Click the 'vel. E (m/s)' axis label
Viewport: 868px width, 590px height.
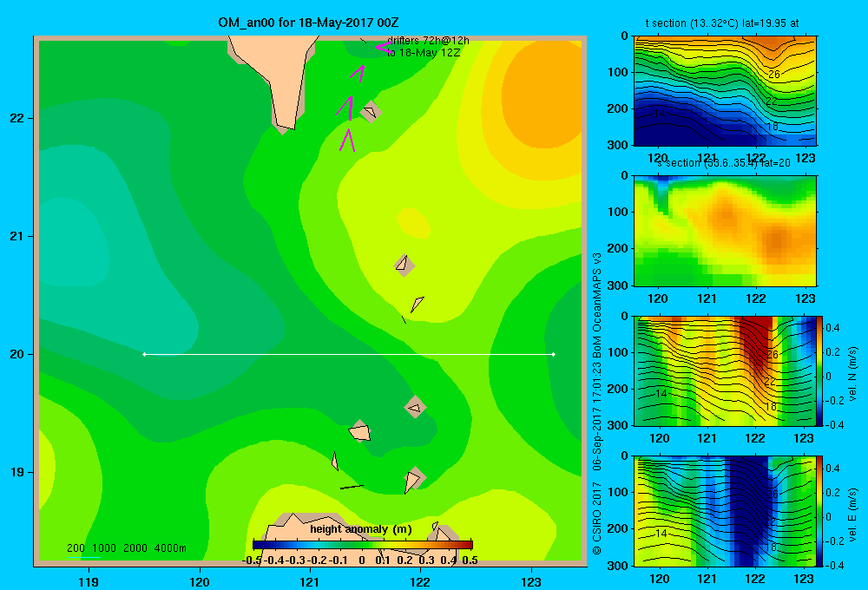click(853, 515)
